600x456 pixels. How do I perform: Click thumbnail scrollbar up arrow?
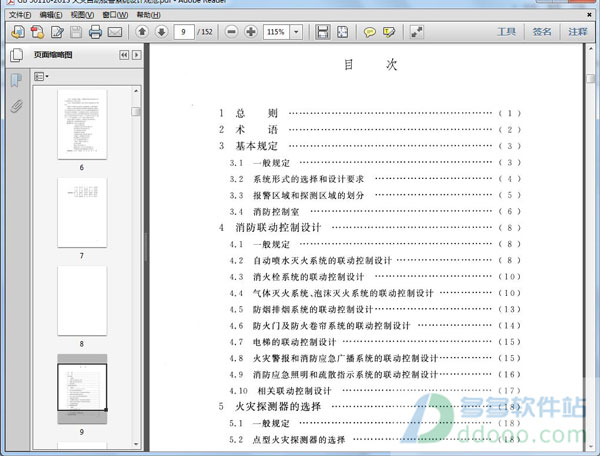(x=136, y=91)
